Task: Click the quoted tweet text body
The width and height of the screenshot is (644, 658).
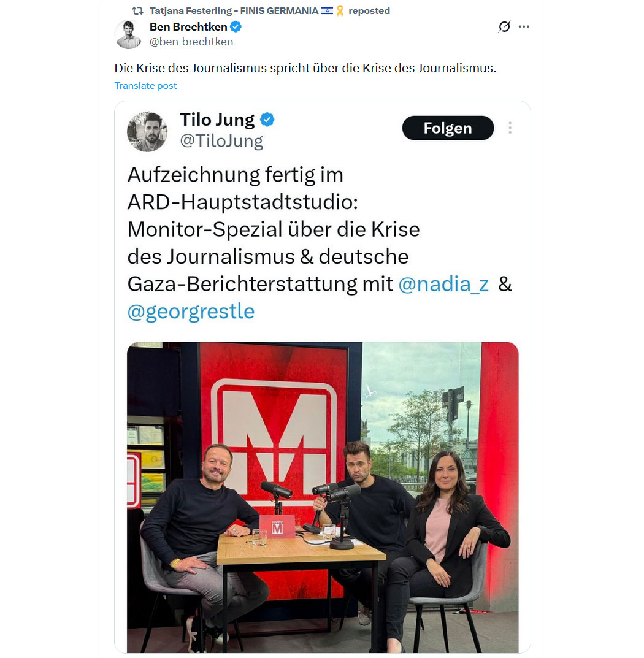Action: pyautogui.click(x=320, y=243)
